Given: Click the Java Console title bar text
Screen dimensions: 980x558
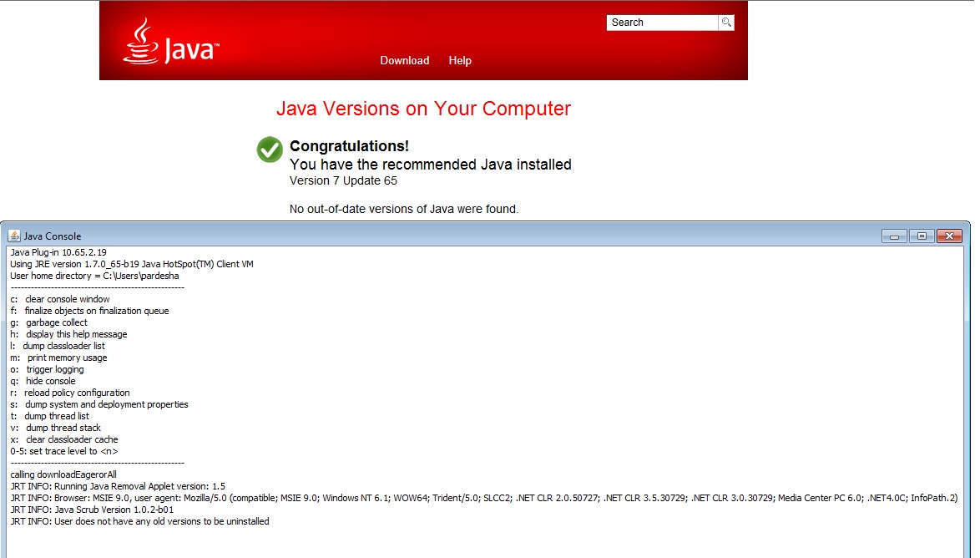Looking at the screenshot, I should tap(53, 236).
